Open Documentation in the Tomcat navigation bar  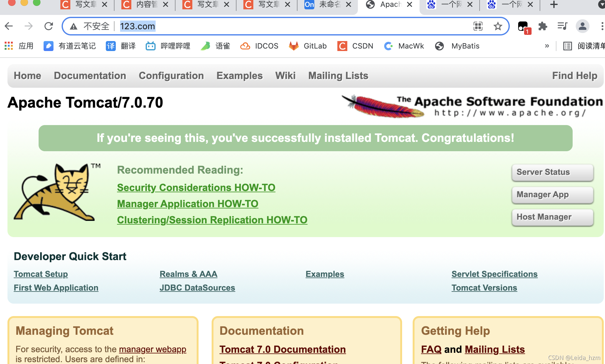coord(90,76)
